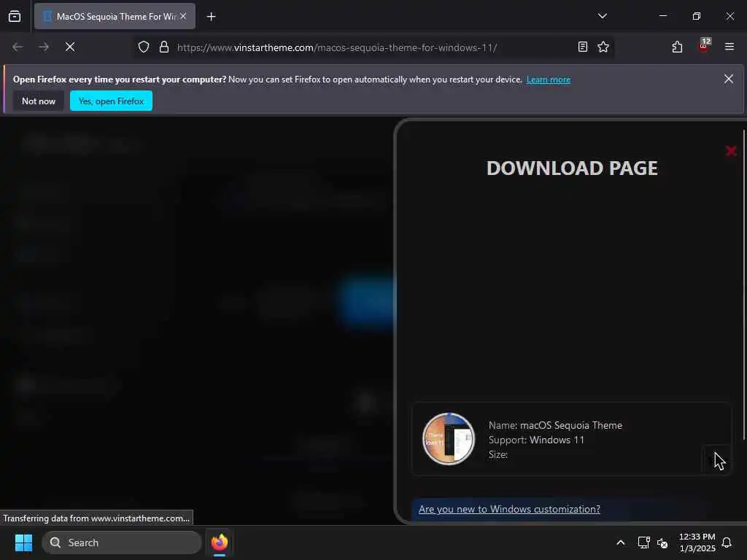Click the macOS Sequoia Theme thumbnail
This screenshot has width=747, height=560.
449,438
